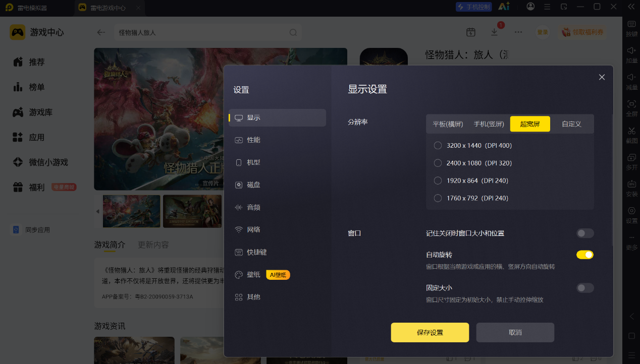
Task: Enable the 固定大小 toggle
Action: (x=585, y=288)
